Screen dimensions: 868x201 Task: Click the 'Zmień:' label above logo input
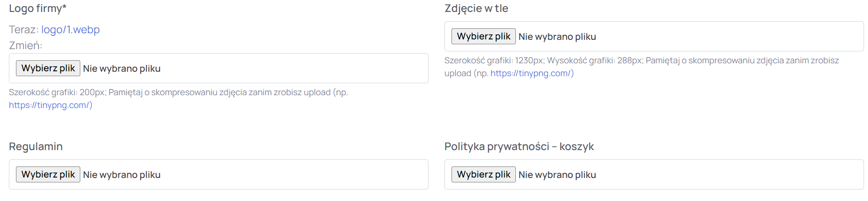tap(26, 46)
